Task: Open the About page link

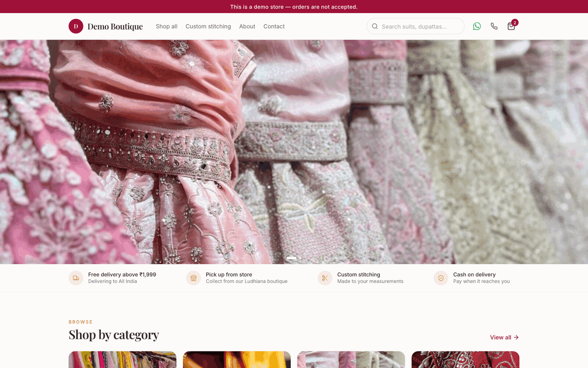Action: tap(247, 26)
